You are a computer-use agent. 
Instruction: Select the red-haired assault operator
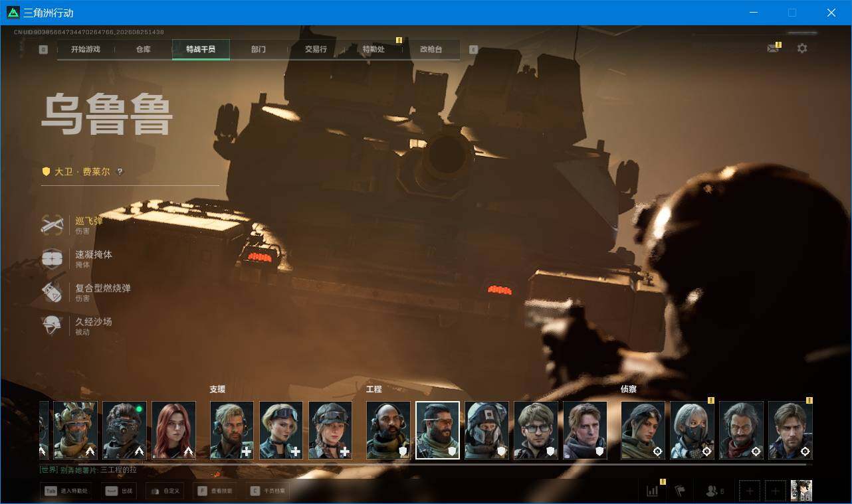click(174, 430)
